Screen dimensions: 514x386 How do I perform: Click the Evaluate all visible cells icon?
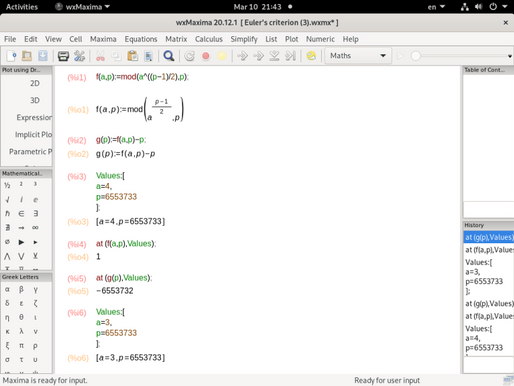click(258, 56)
